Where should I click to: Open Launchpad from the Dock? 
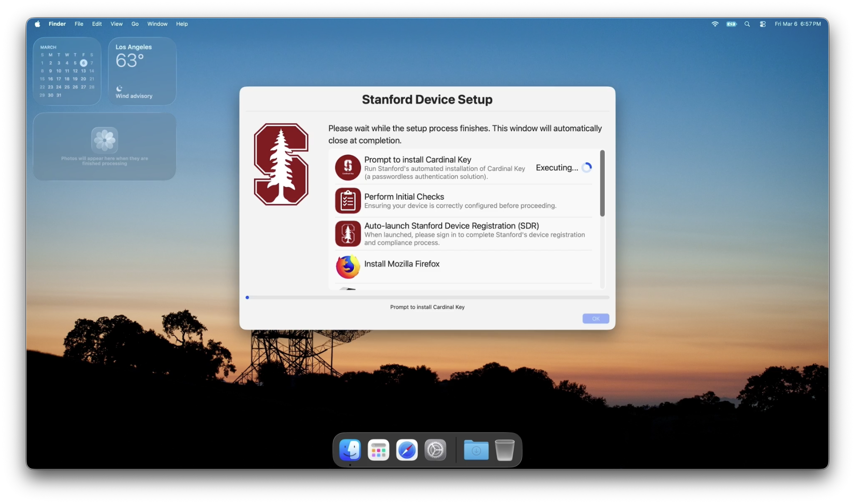378,449
